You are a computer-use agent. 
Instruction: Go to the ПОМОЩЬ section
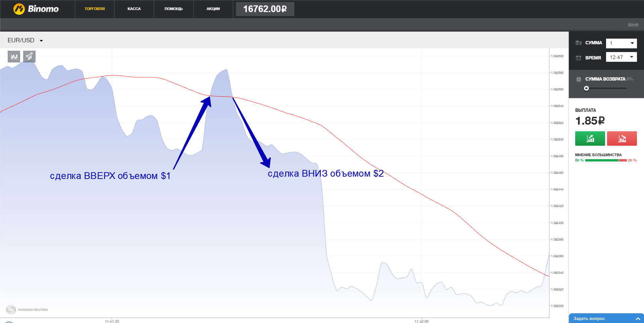tap(174, 9)
